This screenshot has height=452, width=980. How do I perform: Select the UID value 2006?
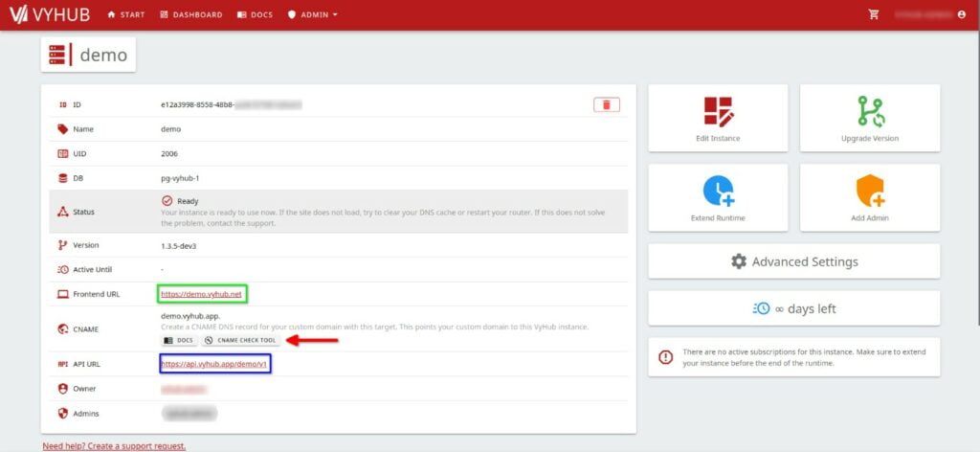click(169, 154)
